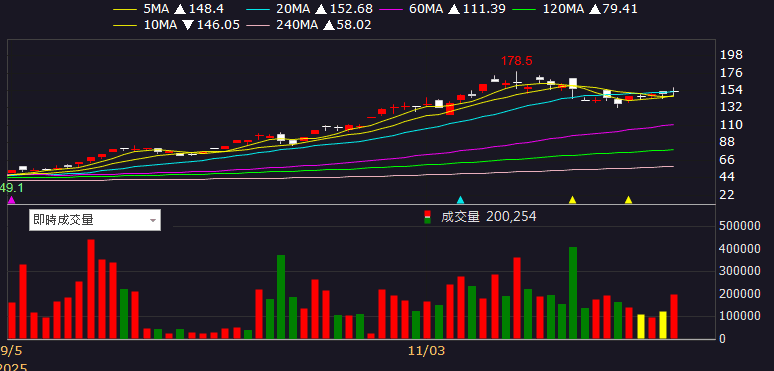The height and width of the screenshot is (371, 774).
Task: Click the green 120MA line swatch
Action: point(525,9)
